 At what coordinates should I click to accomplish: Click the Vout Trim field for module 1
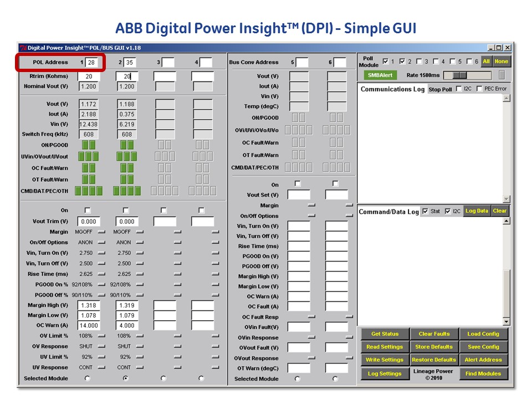click(x=89, y=222)
